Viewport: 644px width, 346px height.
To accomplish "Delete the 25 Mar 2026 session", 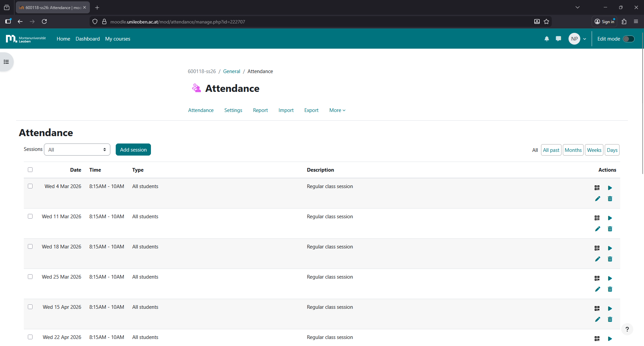I will point(610,289).
